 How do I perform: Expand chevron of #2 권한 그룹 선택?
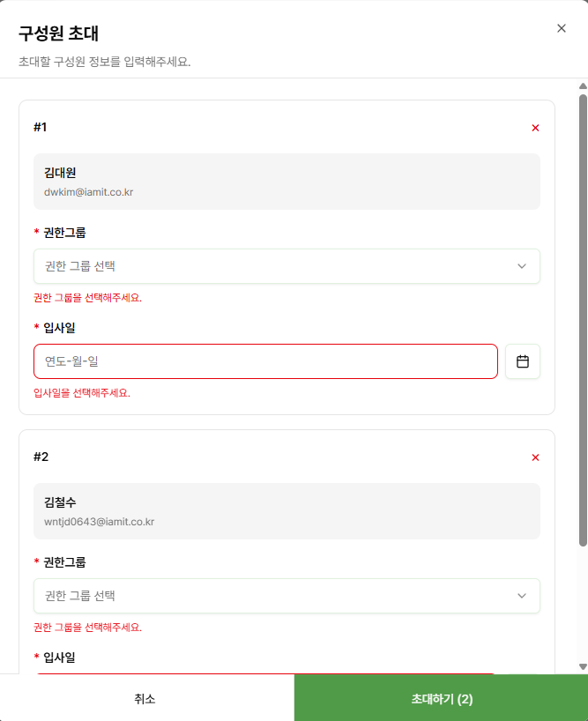521,596
